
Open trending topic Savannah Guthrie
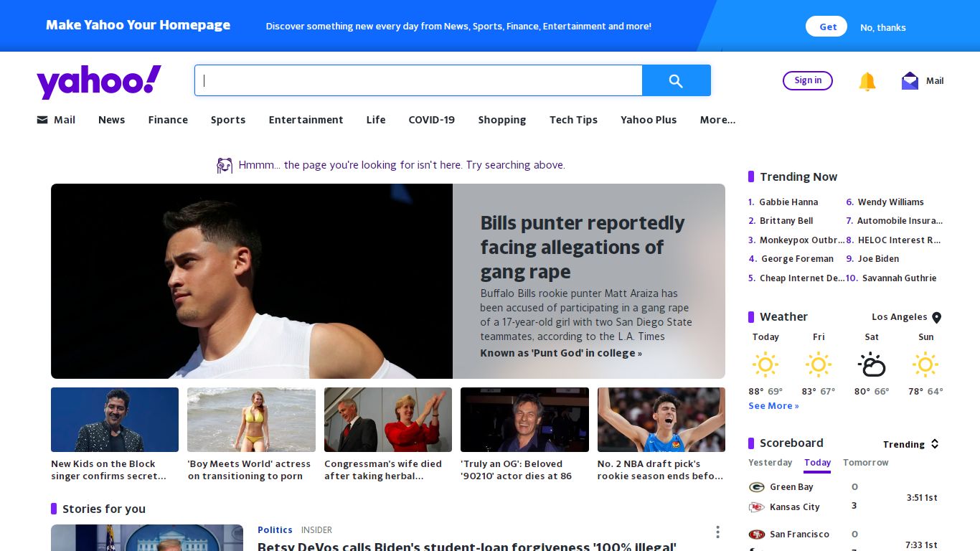click(x=899, y=278)
